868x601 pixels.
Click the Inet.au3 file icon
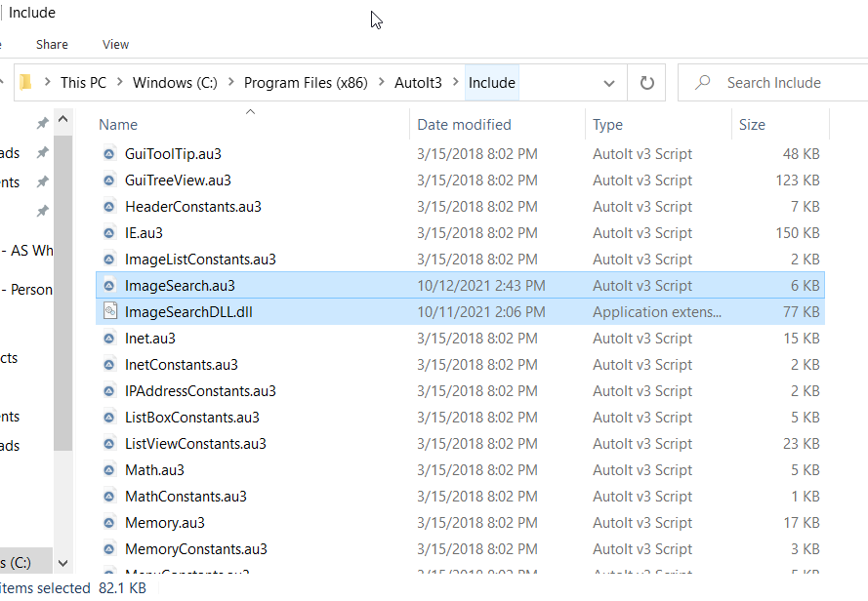click(109, 339)
